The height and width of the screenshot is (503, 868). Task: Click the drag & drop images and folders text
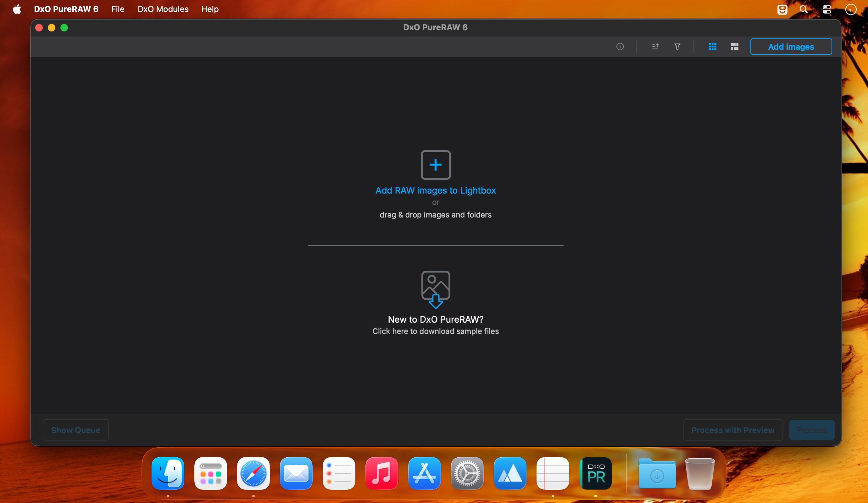(435, 215)
